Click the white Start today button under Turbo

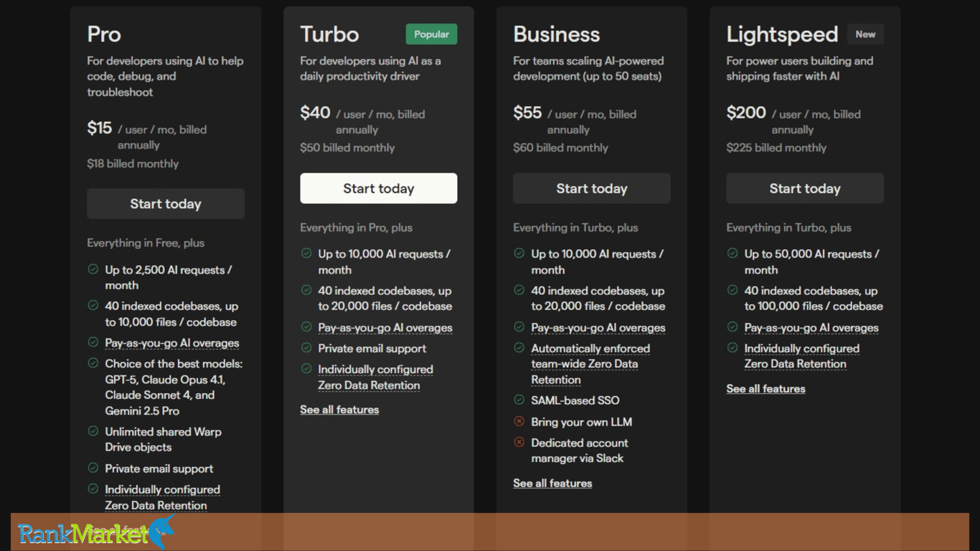pos(379,188)
